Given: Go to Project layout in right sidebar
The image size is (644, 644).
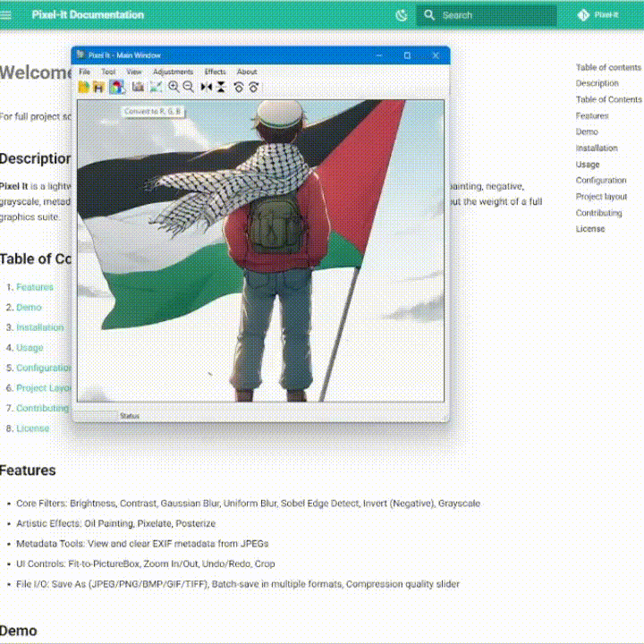Looking at the screenshot, I should click(x=601, y=197).
